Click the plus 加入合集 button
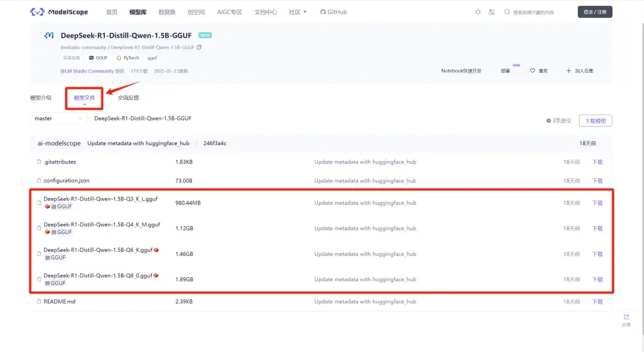Viewport: 644px width, 352px height. pyautogui.click(x=580, y=70)
